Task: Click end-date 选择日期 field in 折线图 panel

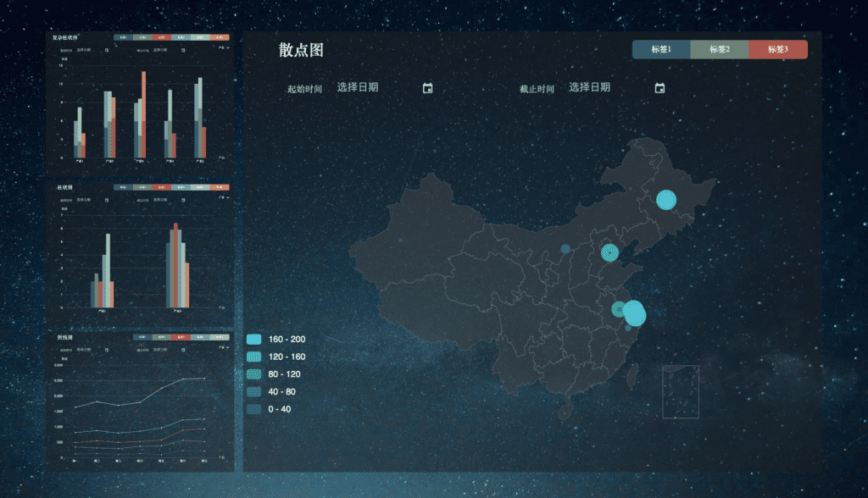Action: (x=160, y=350)
